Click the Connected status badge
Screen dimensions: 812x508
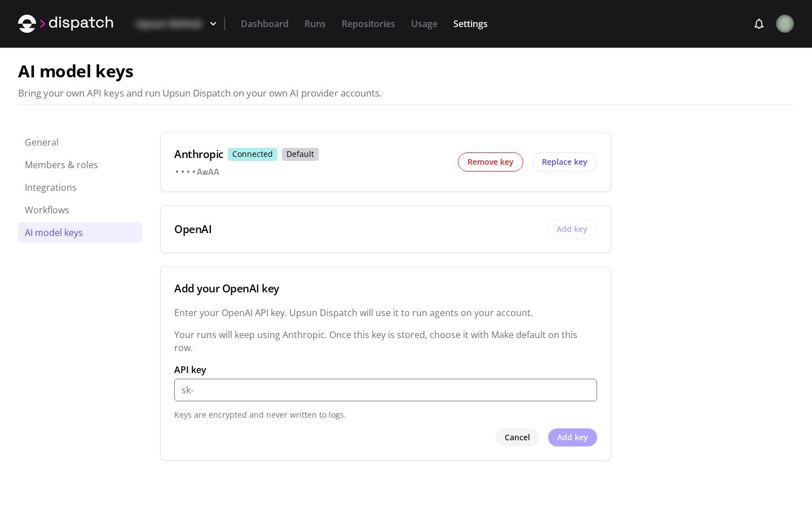click(253, 154)
